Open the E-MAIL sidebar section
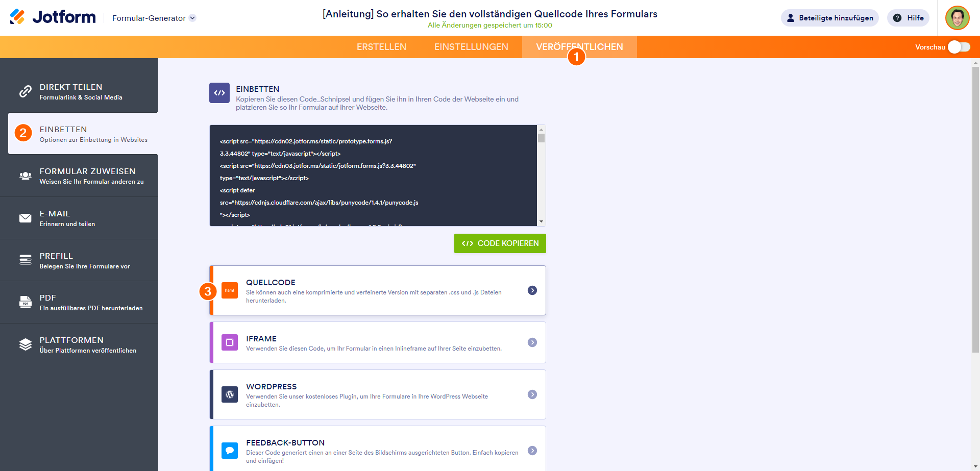 click(x=79, y=218)
